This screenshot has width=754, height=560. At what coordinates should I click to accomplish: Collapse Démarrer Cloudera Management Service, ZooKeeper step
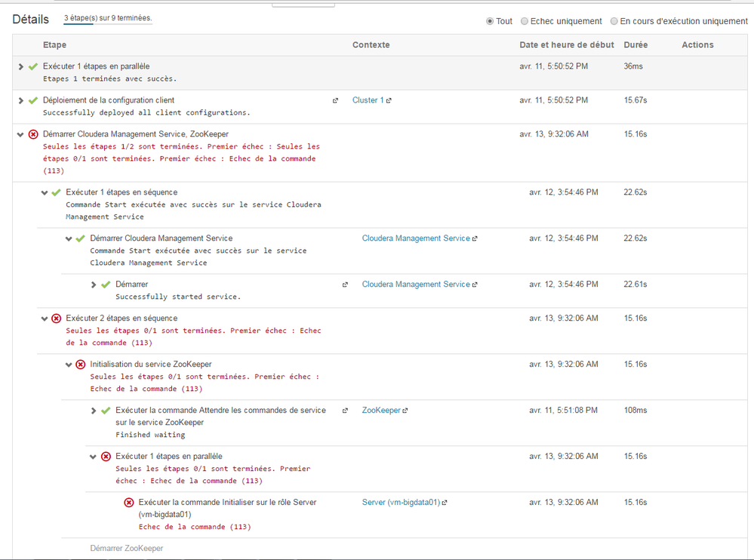click(x=20, y=134)
